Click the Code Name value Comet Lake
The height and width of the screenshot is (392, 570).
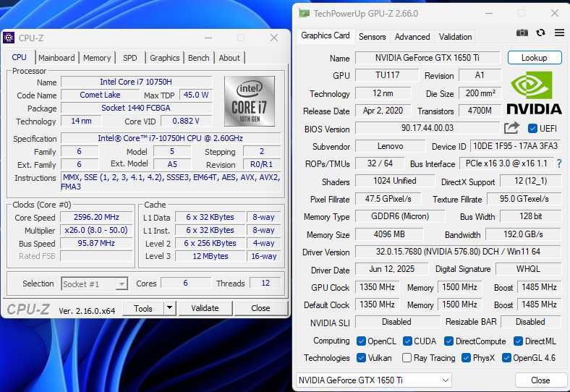[100, 95]
